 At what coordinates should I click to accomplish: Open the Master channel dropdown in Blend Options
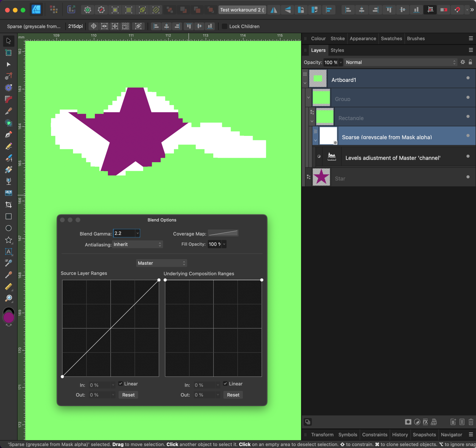pyautogui.click(x=162, y=263)
